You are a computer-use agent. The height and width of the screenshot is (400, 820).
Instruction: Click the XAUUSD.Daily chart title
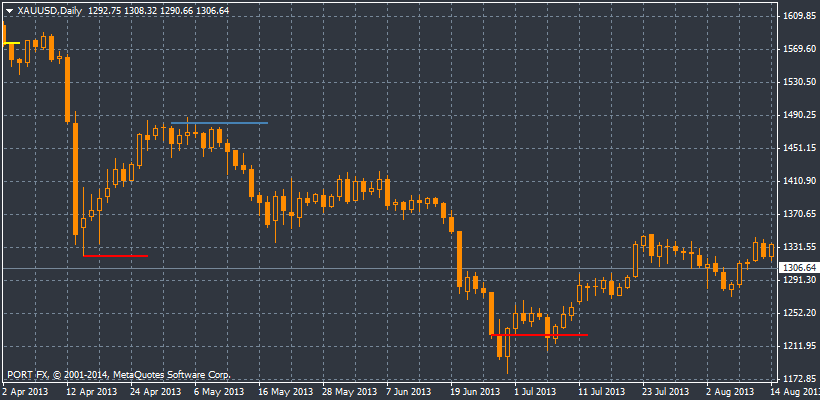(x=50, y=10)
